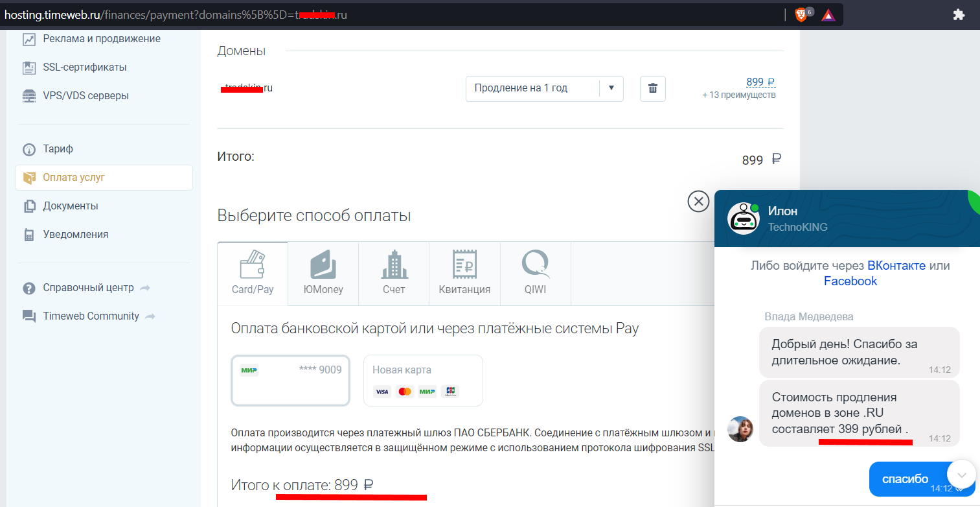The height and width of the screenshot is (507, 980).
Task: Delete domain with the trash icon
Action: click(653, 88)
